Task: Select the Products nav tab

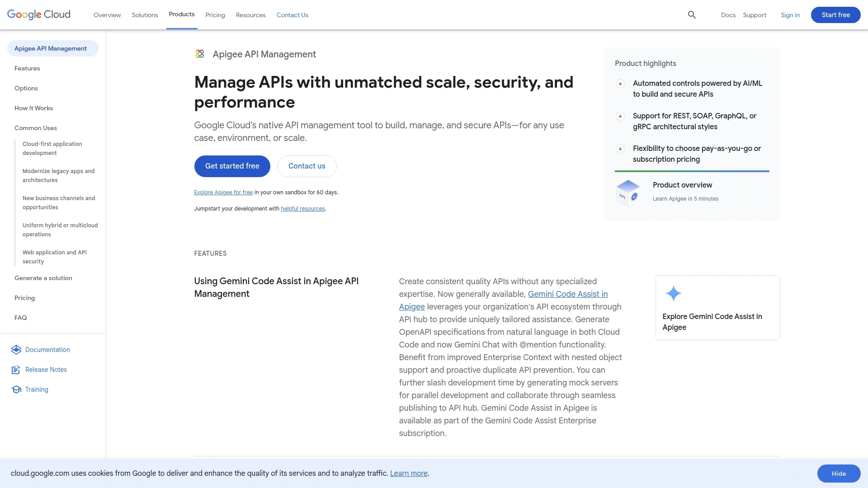Action: 182,14
